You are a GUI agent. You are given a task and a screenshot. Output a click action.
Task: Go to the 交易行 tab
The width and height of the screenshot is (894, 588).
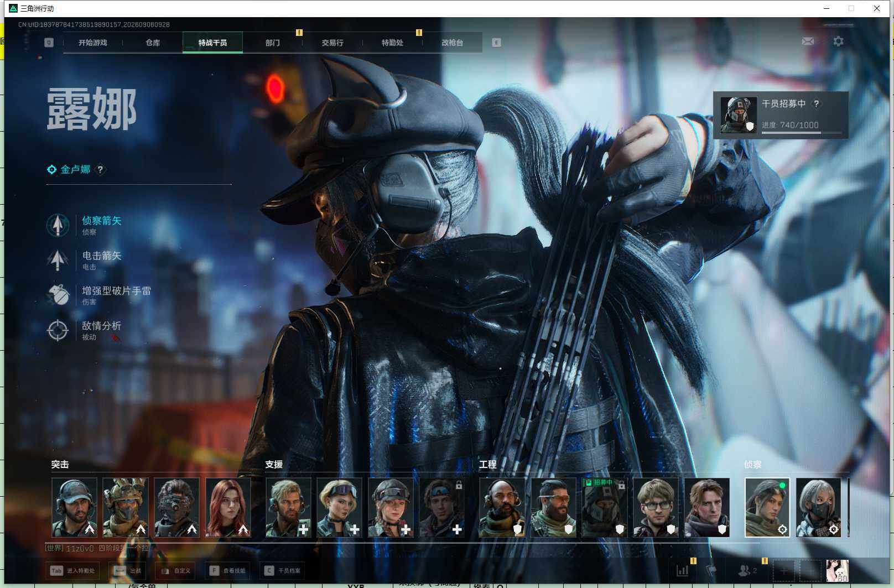pyautogui.click(x=332, y=43)
